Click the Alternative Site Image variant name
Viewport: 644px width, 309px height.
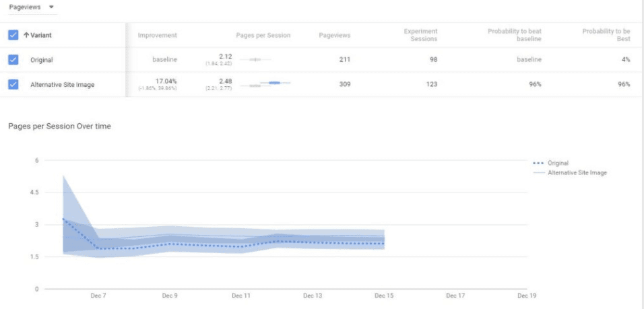coord(63,84)
